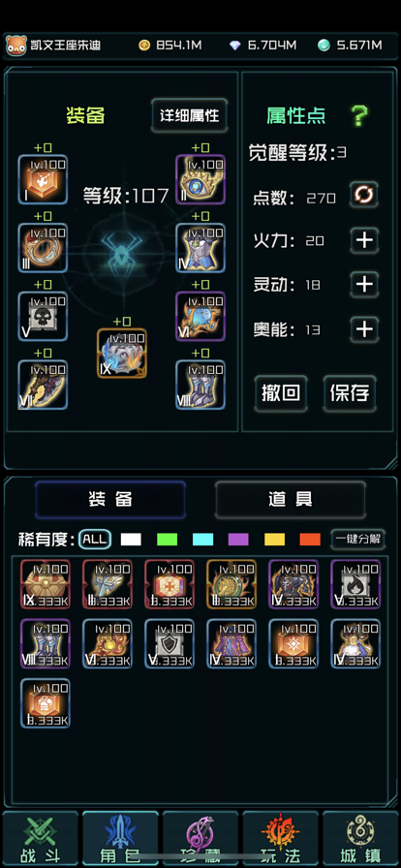Screen dimensions: 401x868
Task: Select the equipped skull item in slot V
Action: tap(43, 317)
